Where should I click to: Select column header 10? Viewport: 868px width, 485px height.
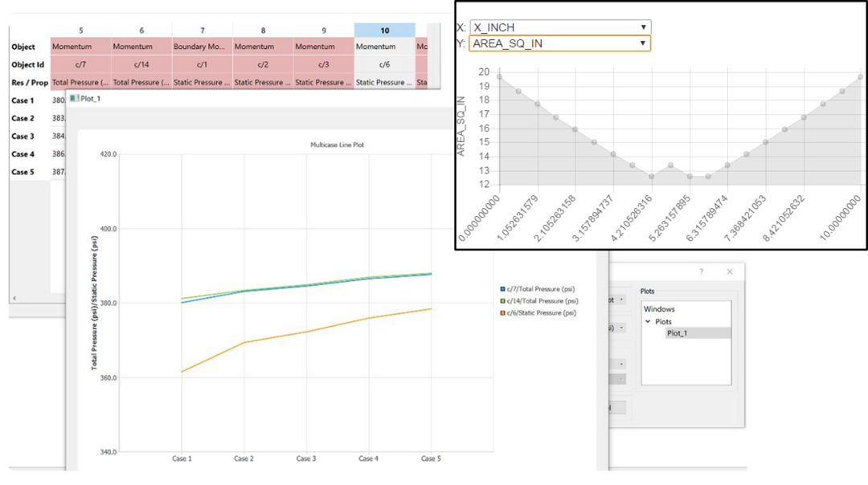(x=385, y=31)
